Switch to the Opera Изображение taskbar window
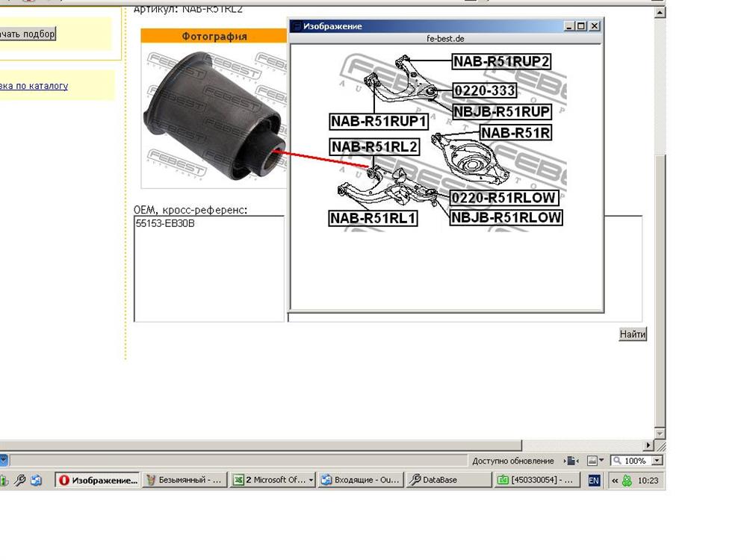 point(98,480)
